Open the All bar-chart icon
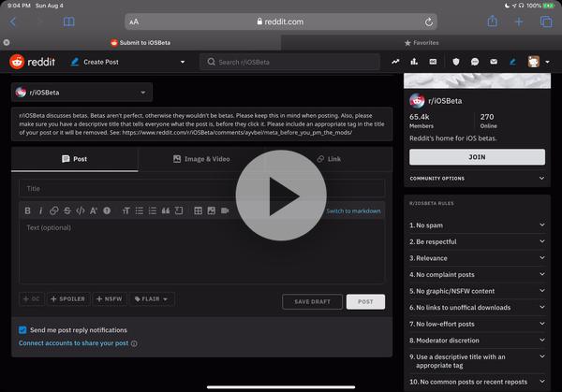This screenshot has width=562, height=392. pyautogui.click(x=414, y=62)
